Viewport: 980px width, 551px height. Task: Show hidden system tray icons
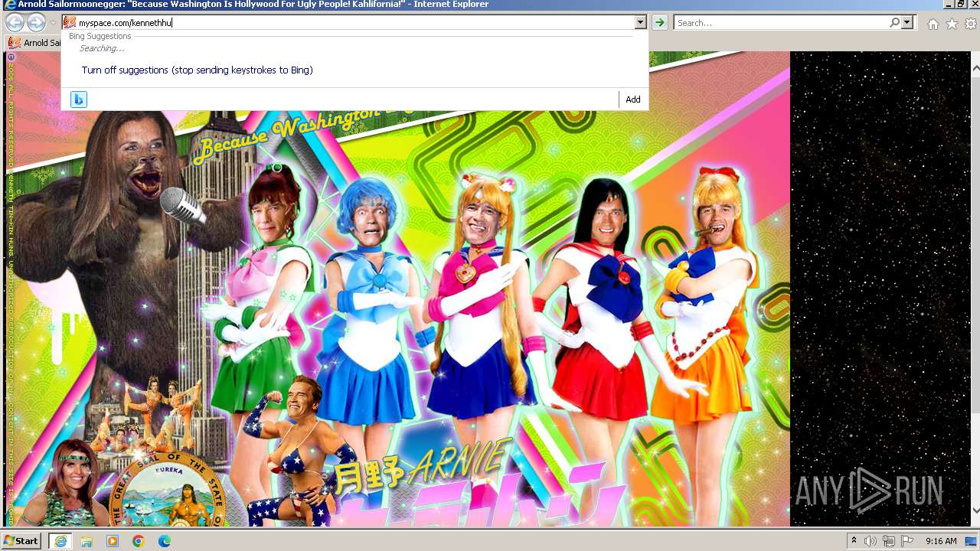click(854, 541)
